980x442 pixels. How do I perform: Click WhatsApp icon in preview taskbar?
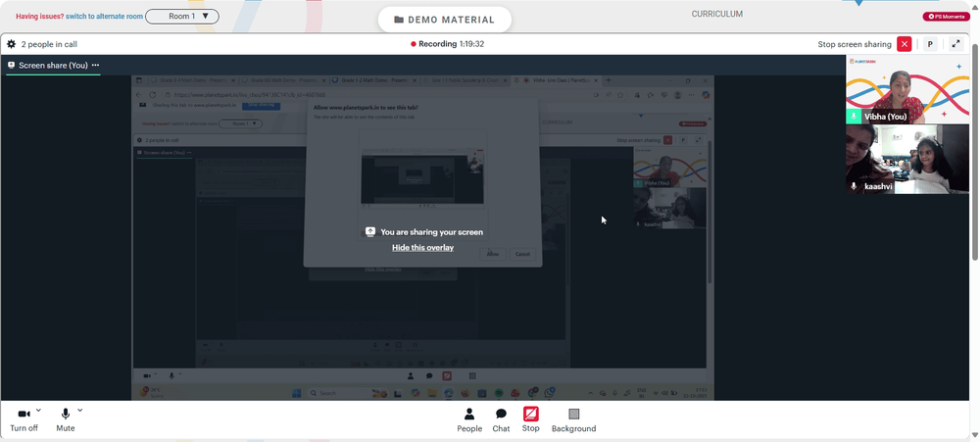tap(550, 393)
